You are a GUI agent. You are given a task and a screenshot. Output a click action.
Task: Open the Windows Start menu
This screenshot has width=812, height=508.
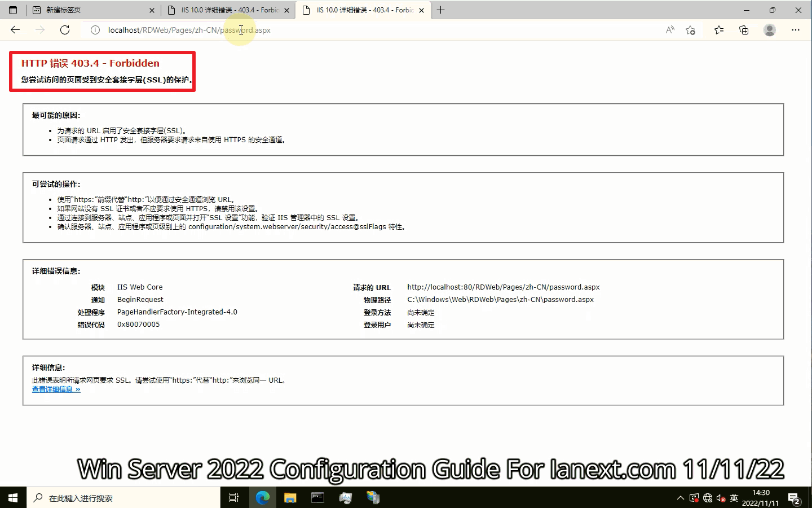[x=13, y=498]
